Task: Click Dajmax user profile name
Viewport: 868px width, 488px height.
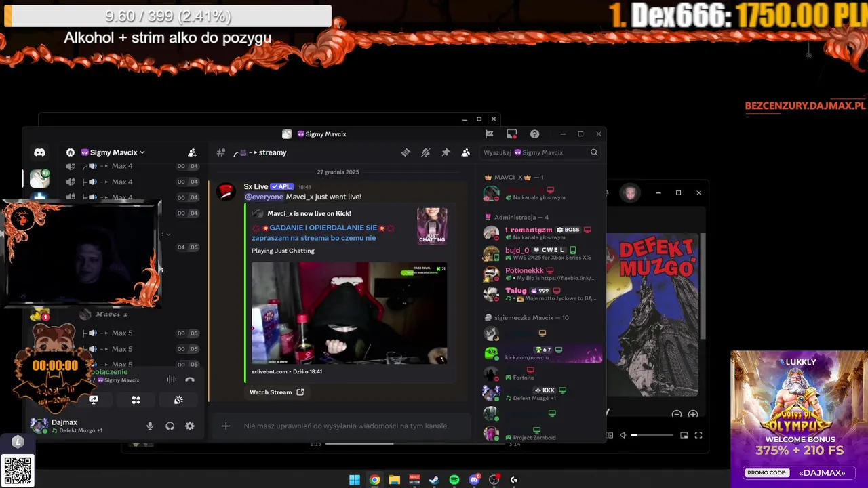Action: [64, 422]
